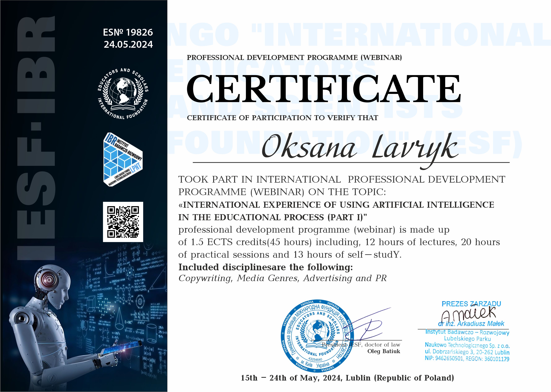This screenshot has width=551, height=392.
Task: Click 'dr inż. Arkadiusz Małek' text
Action: [471, 323]
